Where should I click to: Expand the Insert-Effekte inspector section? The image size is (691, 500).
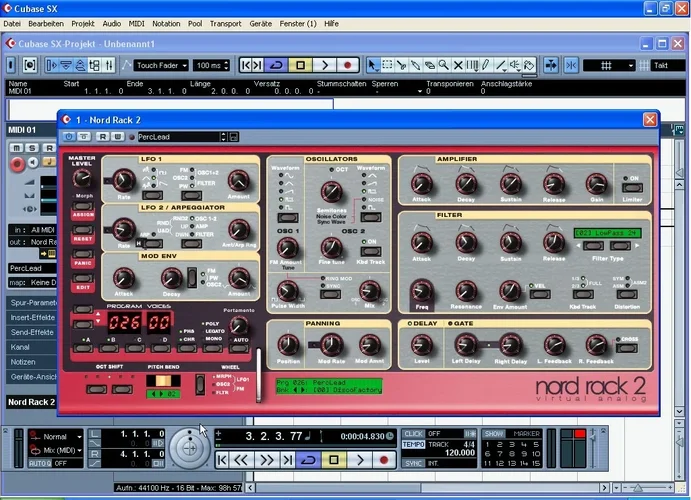(x=33, y=317)
